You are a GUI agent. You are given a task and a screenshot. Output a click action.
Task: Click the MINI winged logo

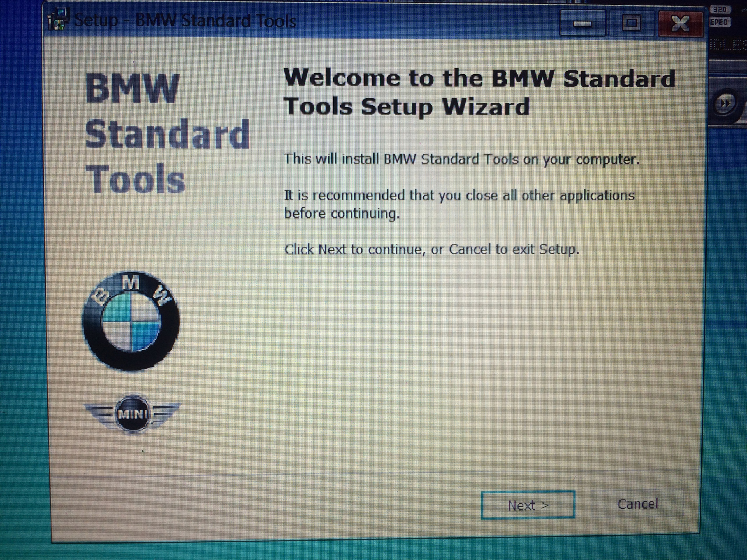coord(133,414)
